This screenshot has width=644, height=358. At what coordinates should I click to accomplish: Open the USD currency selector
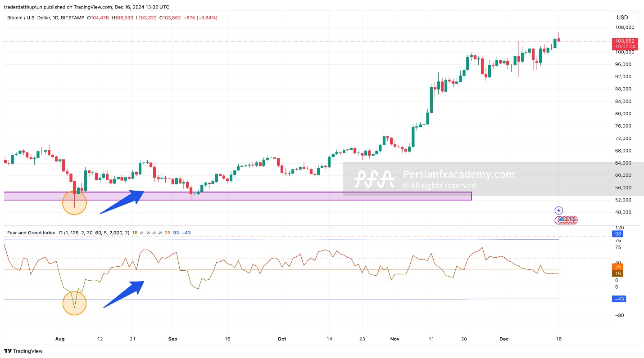tap(626, 18)
